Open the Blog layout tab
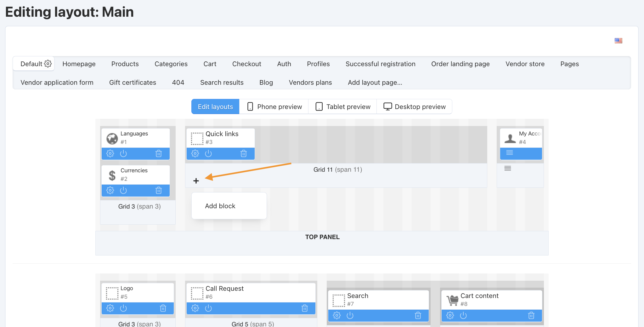The image size is (644, 327). point(266,83)
